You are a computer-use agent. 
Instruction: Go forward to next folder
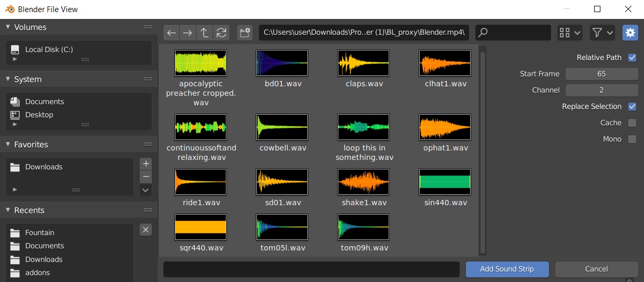pos(187,33)
